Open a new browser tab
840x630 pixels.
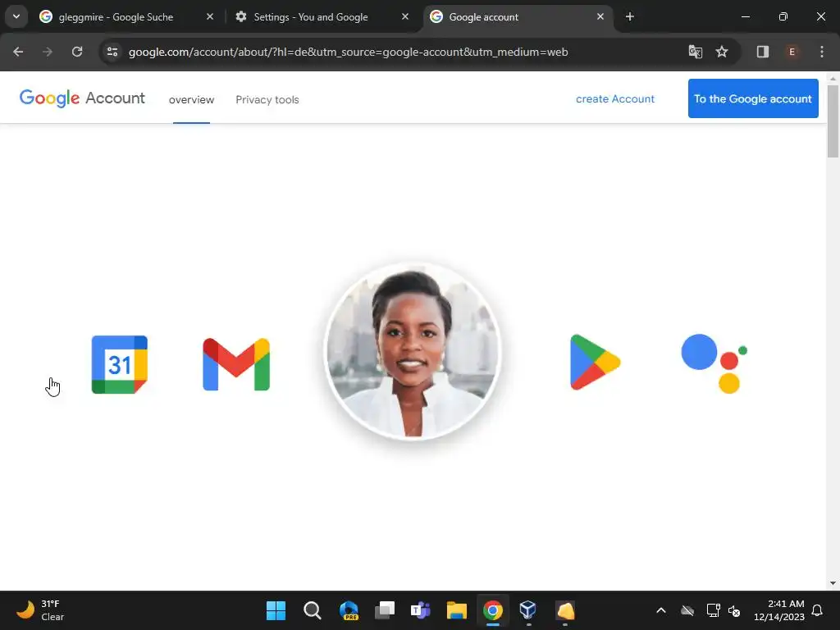[x=630, y=16]
